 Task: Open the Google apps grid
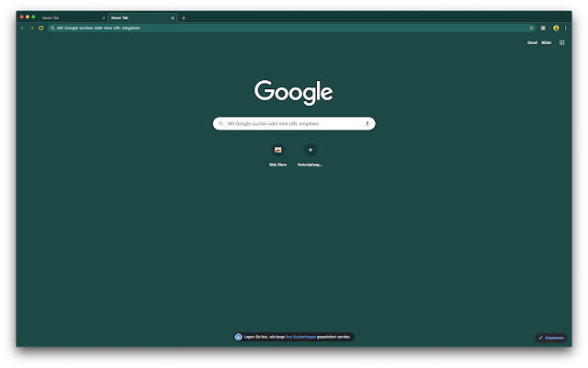561,43
